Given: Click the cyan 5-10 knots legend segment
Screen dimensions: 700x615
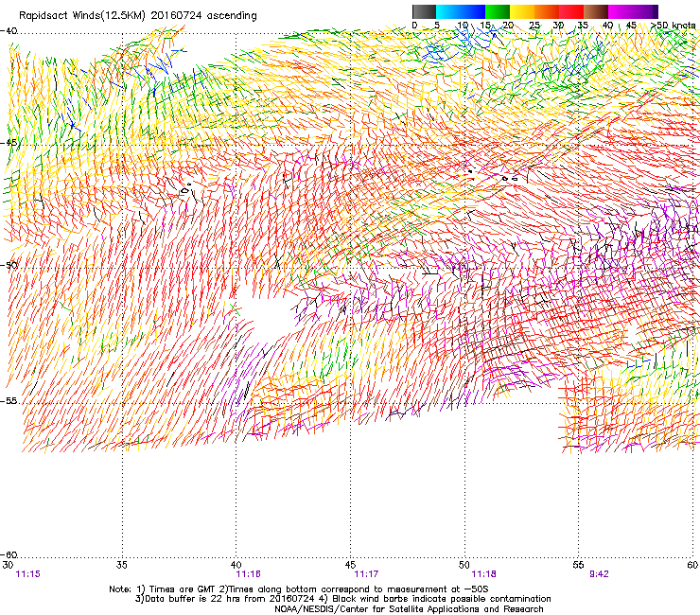Looking at the screenshot, I should pos(448,11).
